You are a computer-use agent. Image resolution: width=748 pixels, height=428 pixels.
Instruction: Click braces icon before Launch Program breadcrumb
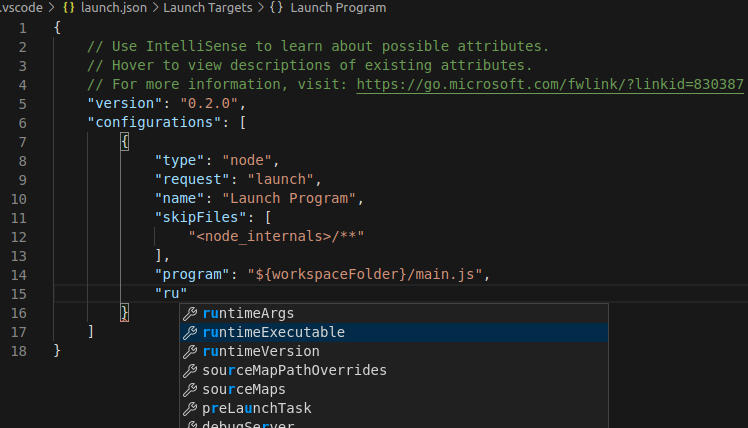277,8
